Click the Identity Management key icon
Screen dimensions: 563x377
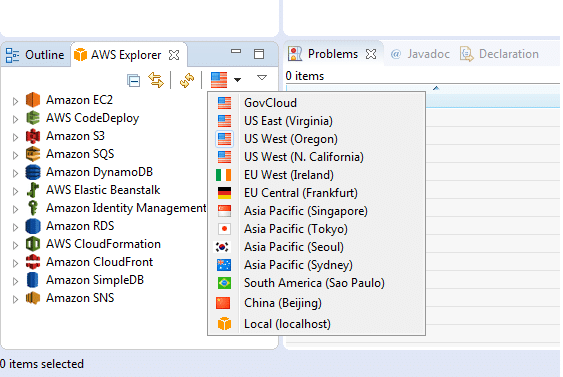tap(33, 208)
